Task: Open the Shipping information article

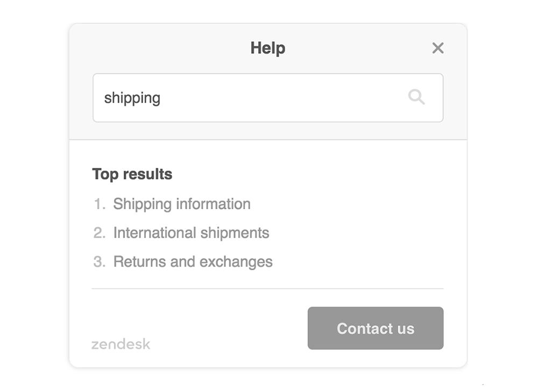Action: pyautogui.click(x=182, y=204)
